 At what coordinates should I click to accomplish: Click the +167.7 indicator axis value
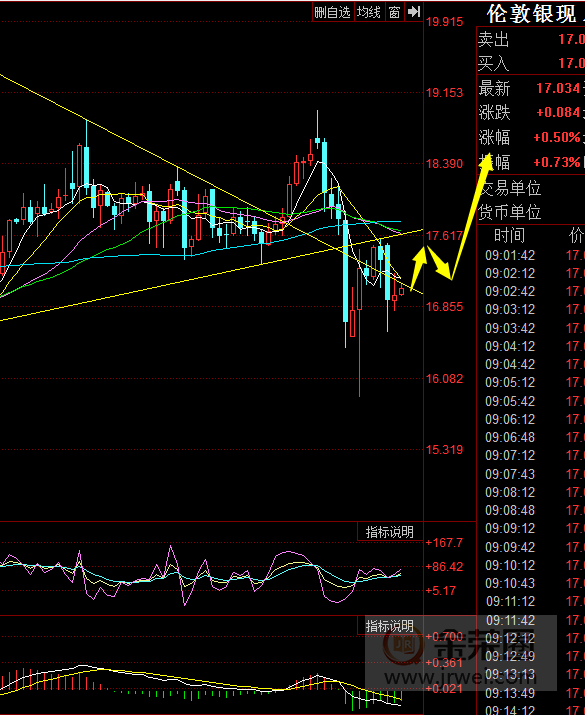pyautogui.click(x=444, y=543)
